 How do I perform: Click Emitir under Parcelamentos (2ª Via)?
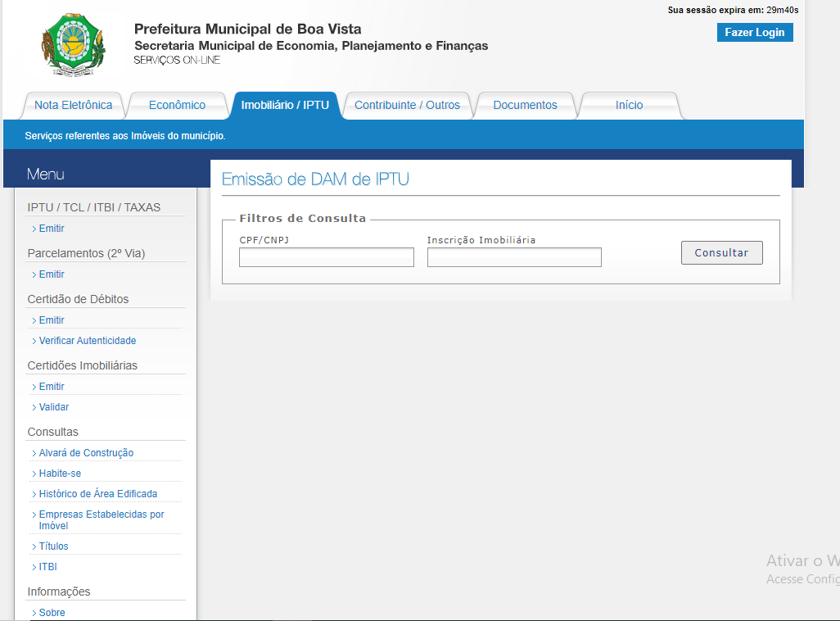pos(52,274)
